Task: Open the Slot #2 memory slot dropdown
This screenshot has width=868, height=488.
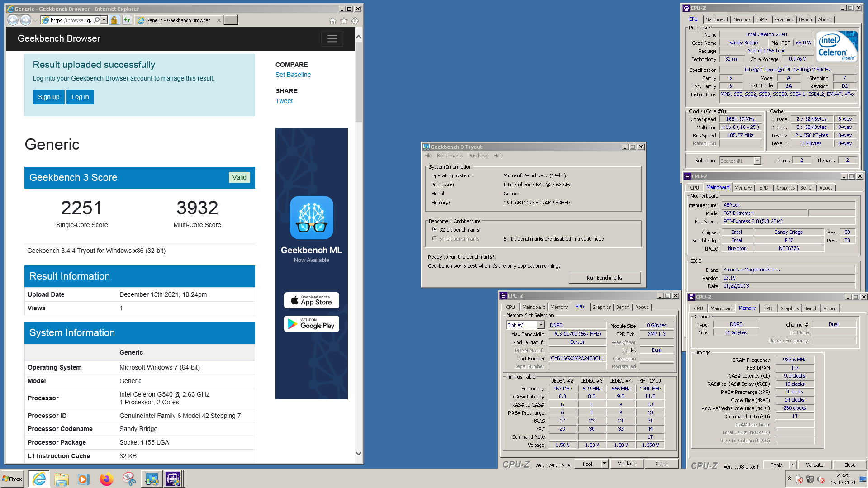Action: tap(541, 325)
